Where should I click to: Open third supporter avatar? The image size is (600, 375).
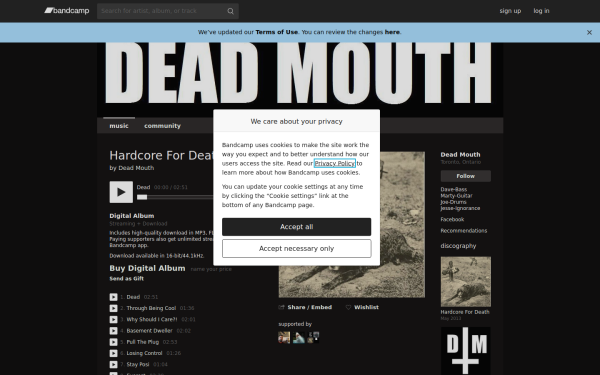(x=313, y=338)
